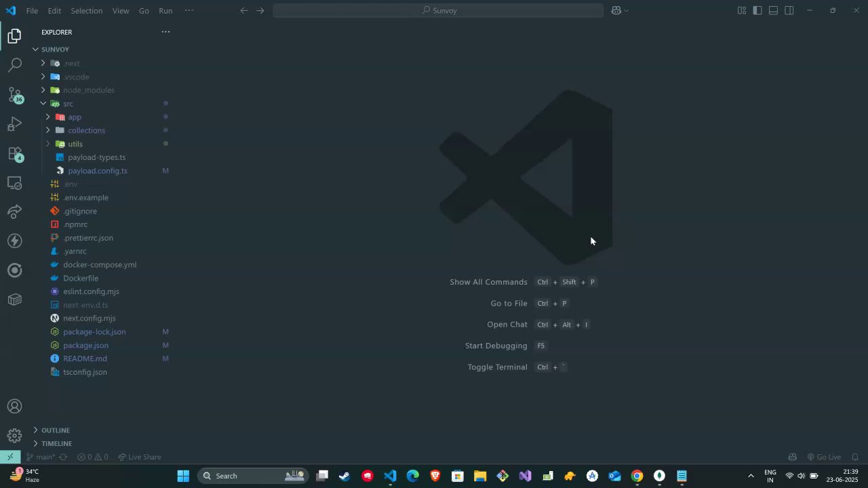The image size is (868, 488).
Task: Go back with the left arrow
Action: click(x=244, y=10)
